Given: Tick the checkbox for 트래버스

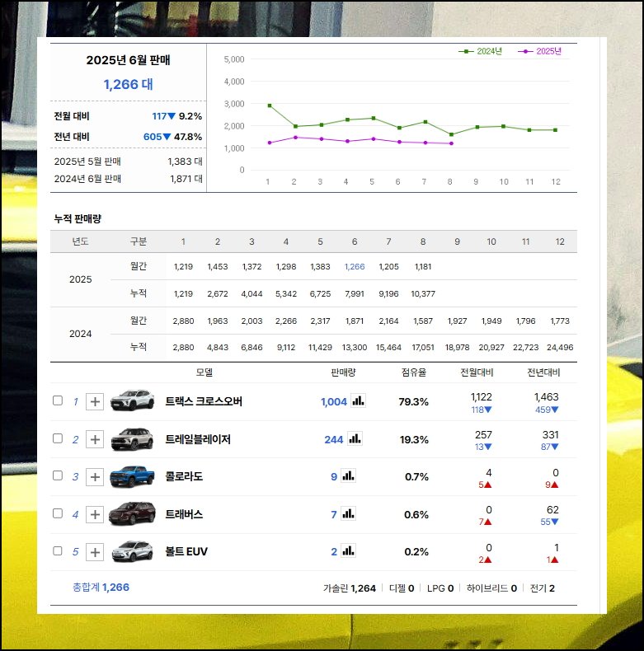Looking at the screenshot, I should 58,513.
